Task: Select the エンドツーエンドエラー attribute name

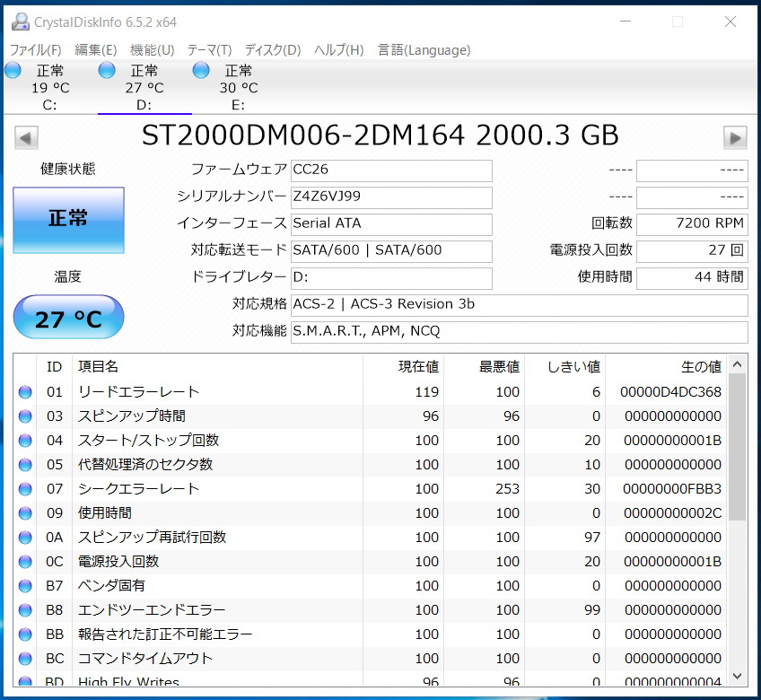Action: (x=152, y=610)
